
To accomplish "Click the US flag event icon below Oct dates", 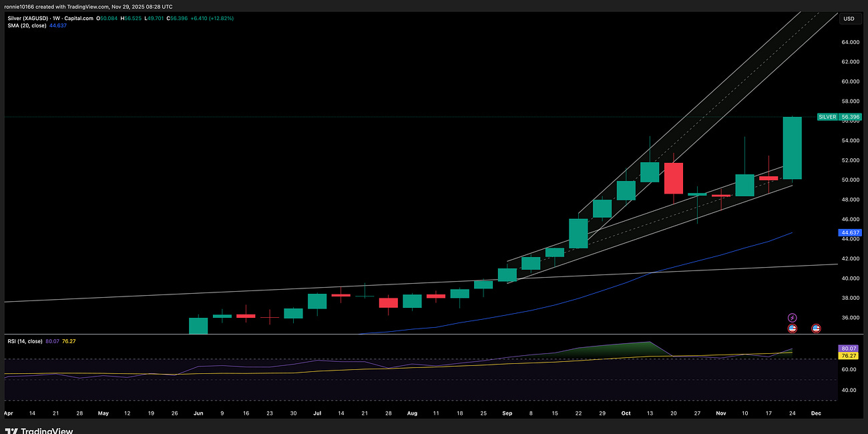I will [816, 328].
